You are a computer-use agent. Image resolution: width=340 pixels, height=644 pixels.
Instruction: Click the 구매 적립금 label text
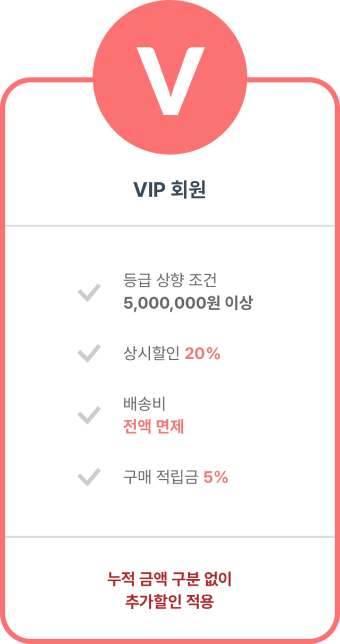160,477
